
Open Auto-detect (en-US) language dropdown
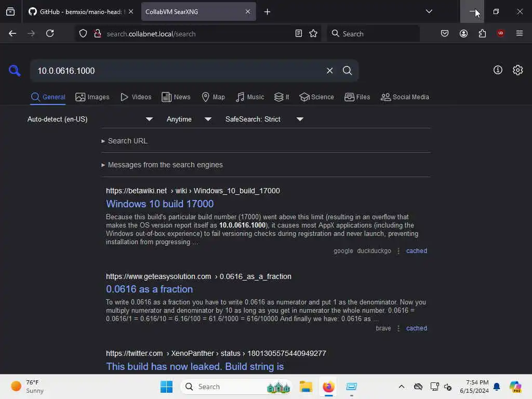pyautogui.click(x=90, y=119)
